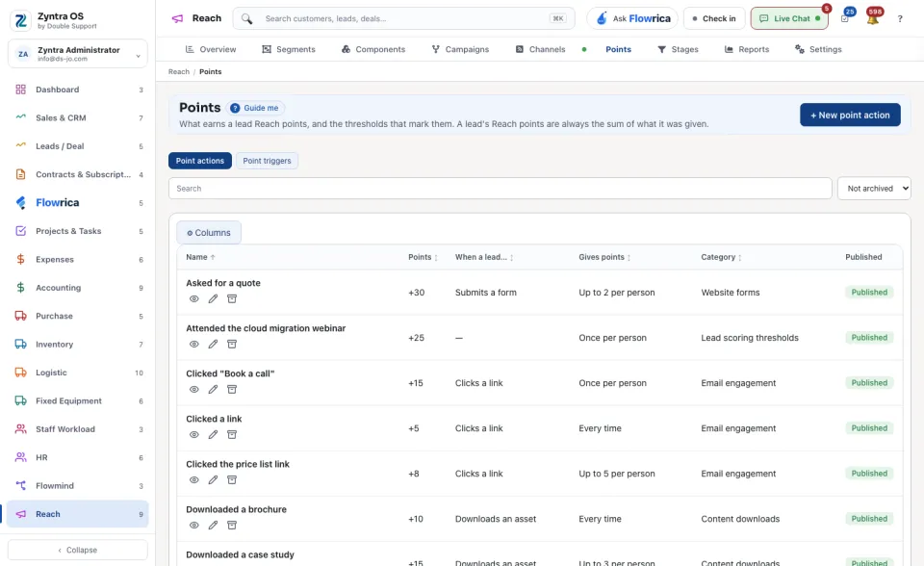Edit the Downloaded a brochure action
Screen dimensions: 924x566
[213, 526]
